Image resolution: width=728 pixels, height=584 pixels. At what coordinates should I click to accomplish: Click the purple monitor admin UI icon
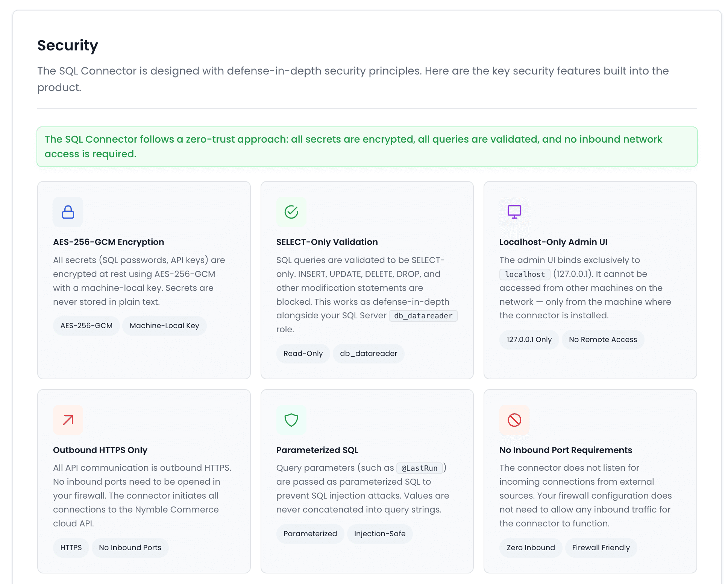tap(514, 212)
